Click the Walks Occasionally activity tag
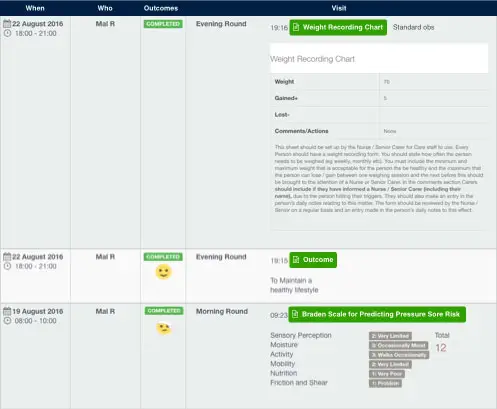The image size is (497, 409). click(399, 355)
